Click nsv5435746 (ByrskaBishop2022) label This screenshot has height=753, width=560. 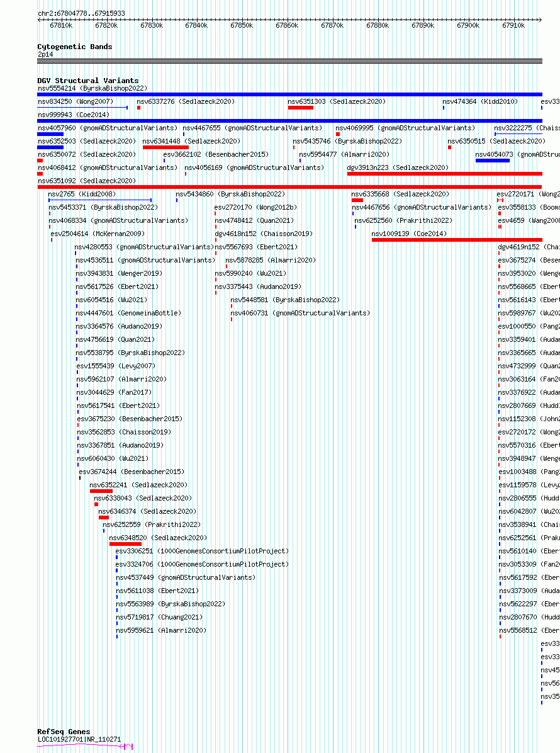(347, 141)
